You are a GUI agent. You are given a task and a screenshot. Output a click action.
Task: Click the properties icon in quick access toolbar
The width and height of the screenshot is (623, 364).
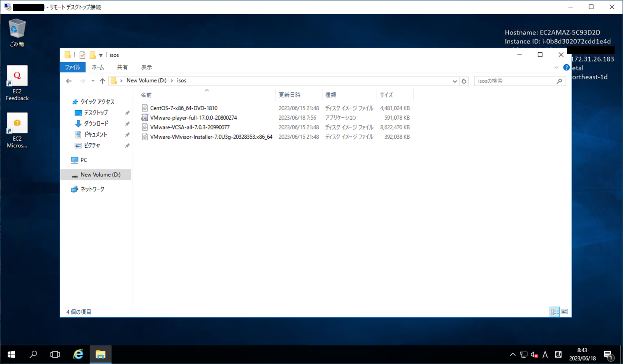point(83,55)
